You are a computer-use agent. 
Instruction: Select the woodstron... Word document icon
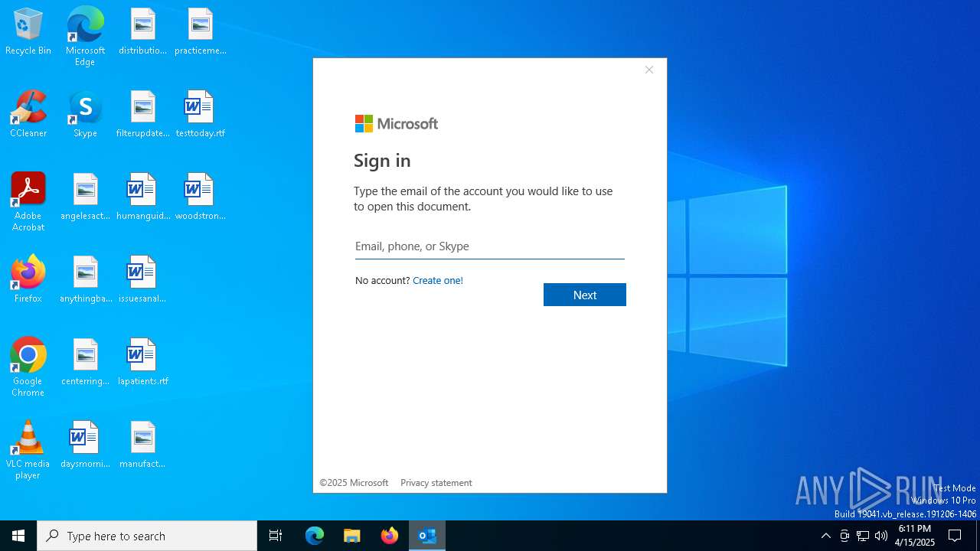(x=200, y=197)
